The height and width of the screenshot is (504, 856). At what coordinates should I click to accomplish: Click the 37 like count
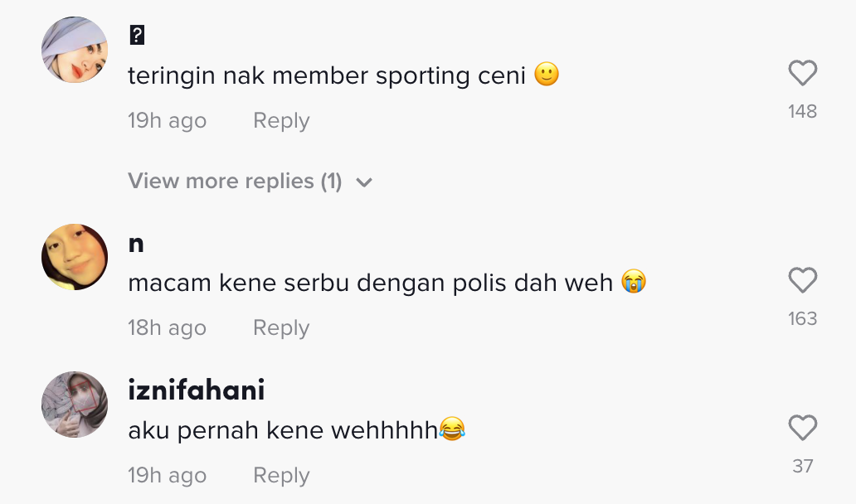coord(802,467)
